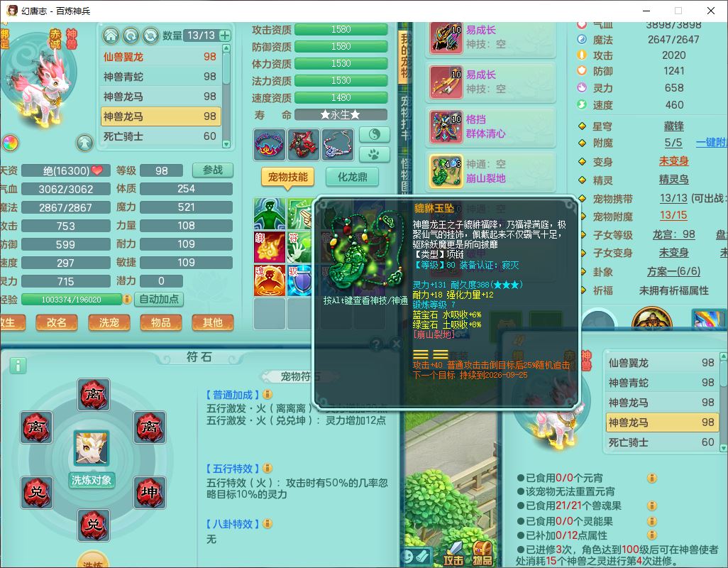
Task: Click the 我的宠物 vertical tab
Action: [x=406, y=57]
